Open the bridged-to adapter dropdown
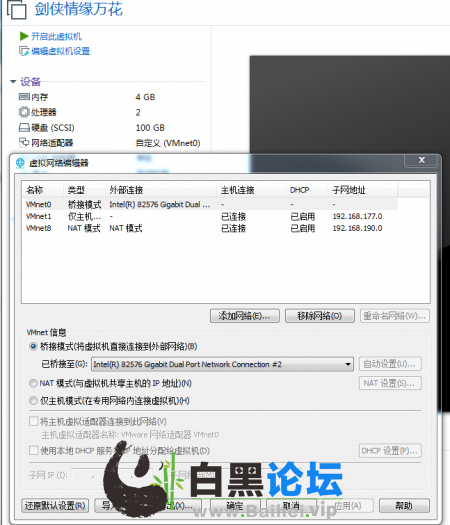 348,364
